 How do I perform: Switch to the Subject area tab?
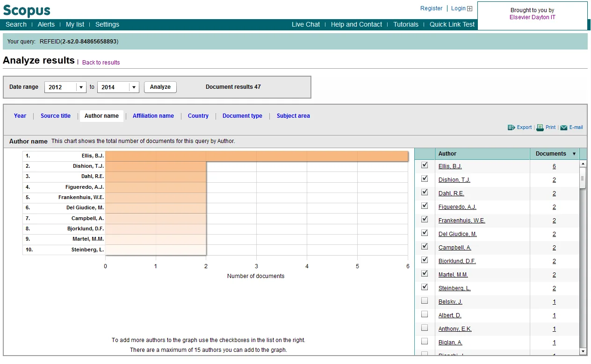pos(293,116)
